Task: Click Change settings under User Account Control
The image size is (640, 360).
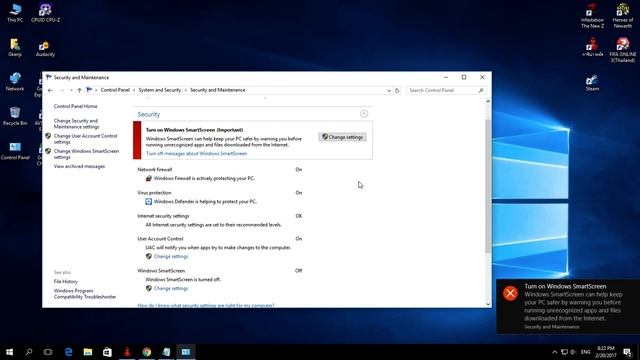Action: coord(171,256)
